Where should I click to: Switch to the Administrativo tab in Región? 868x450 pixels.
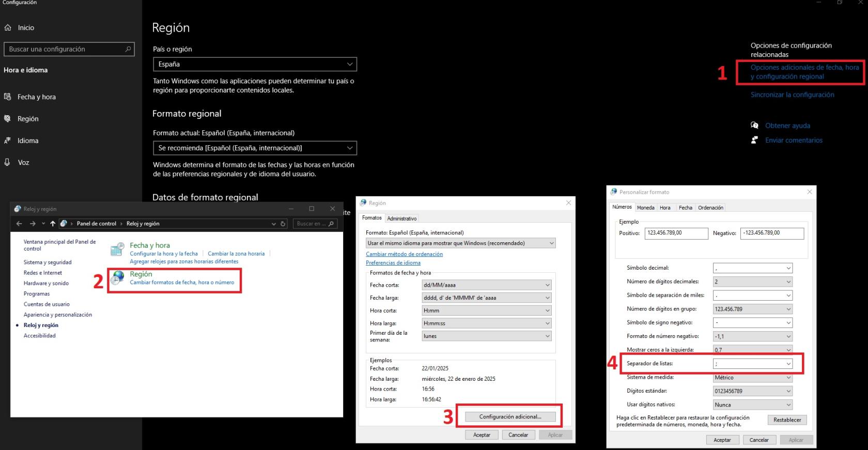click(x=401, y=219)
